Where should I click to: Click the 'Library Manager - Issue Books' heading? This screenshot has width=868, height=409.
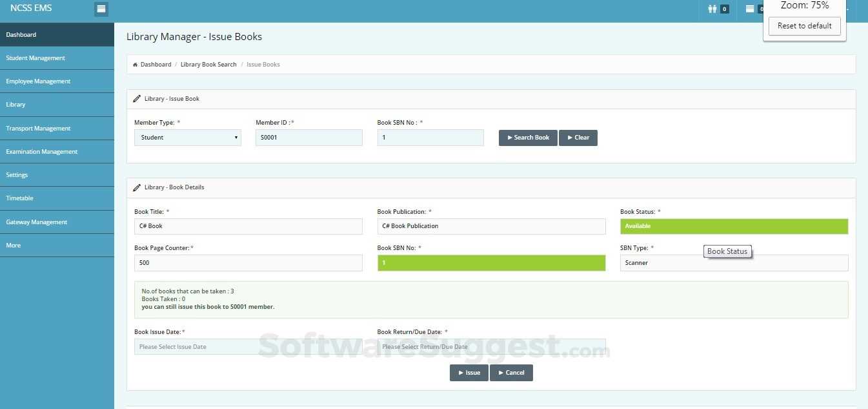click(x=194, y=37)
